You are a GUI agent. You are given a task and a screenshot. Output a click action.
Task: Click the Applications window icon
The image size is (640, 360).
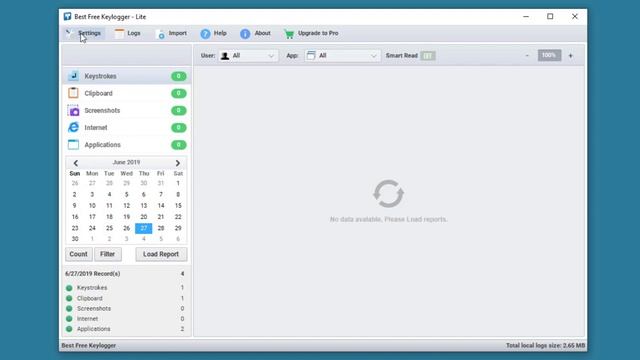(73, 144)
